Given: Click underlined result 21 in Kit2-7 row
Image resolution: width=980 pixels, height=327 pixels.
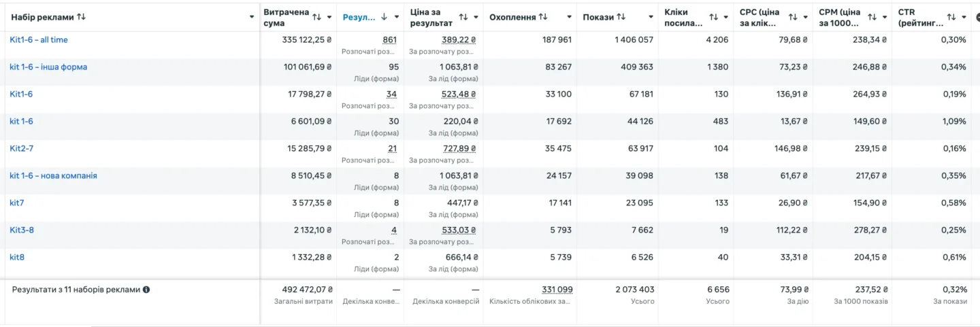Looking at the screenshot, I should pos(392,149).
